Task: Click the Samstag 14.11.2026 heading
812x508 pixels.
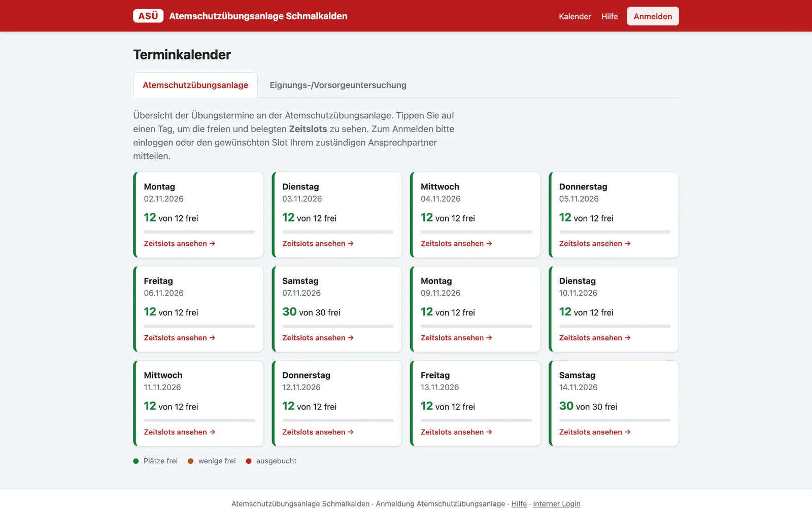Action: pyautogui.click(x=577, y=375)
